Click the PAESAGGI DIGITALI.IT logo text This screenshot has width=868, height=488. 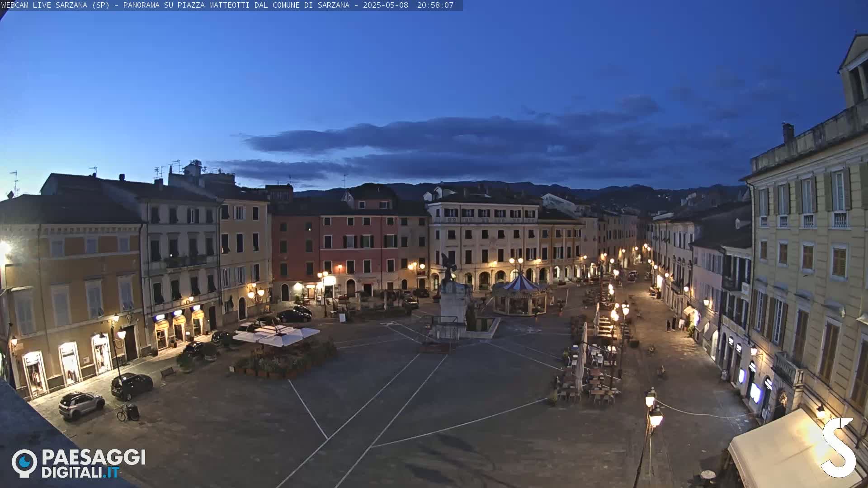click(94, 464)
